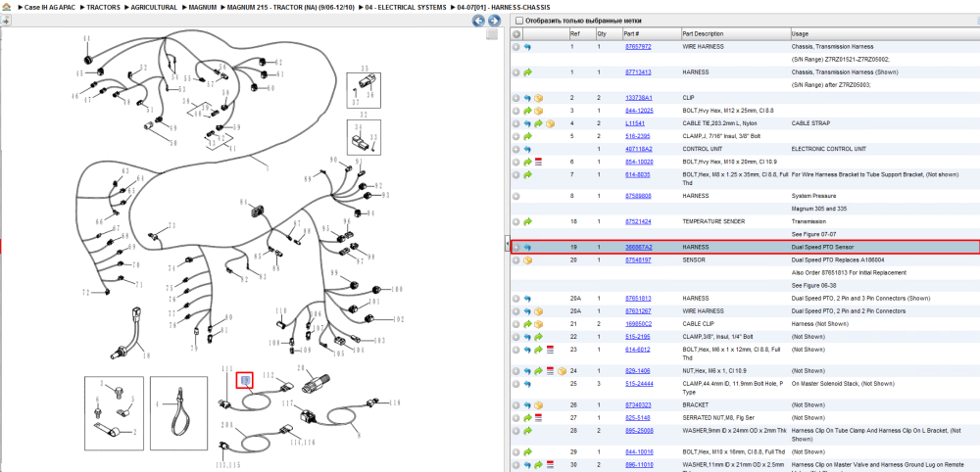The width and height of the screenshot is (980, 472).
Task: Open '04 - ELECTRICAL SYSTEMS' breadcrumb
Action: pos(406,7)
